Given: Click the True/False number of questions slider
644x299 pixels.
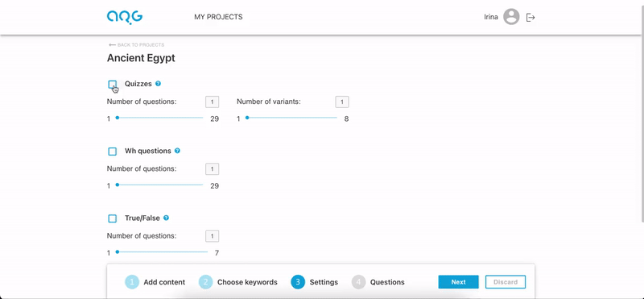Looking at the screenshot, I should [x=162, y=251].
